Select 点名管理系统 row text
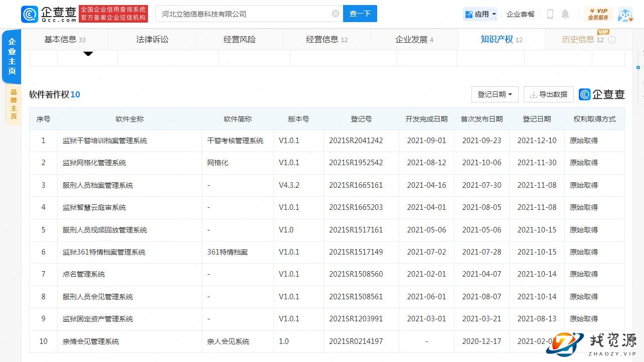The height and width of the screenshot is (362, 644). pos(84,274)
